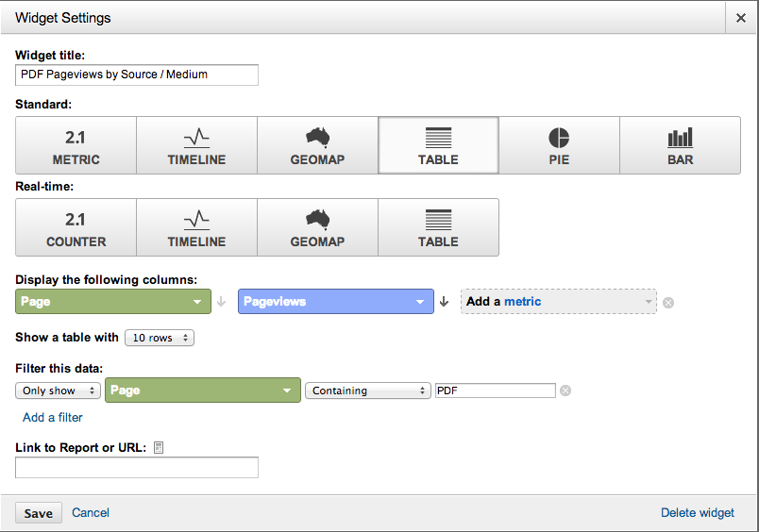Choose the real-time Timeline widget
759x532 pixels.
click(196, 227)
